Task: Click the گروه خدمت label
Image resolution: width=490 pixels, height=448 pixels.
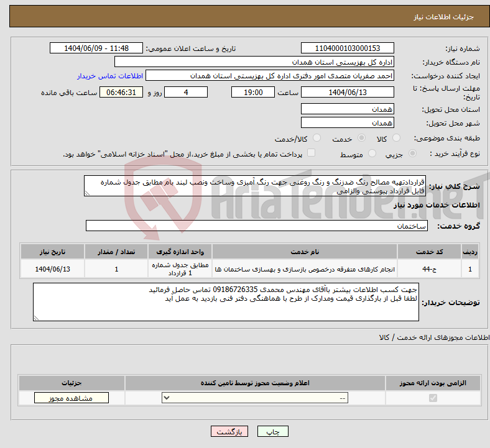Action: 458,226
